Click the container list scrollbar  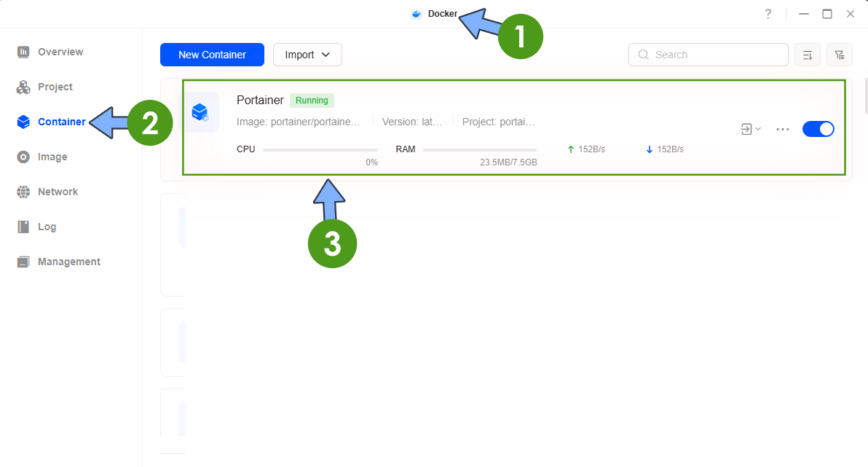(865, 96)
